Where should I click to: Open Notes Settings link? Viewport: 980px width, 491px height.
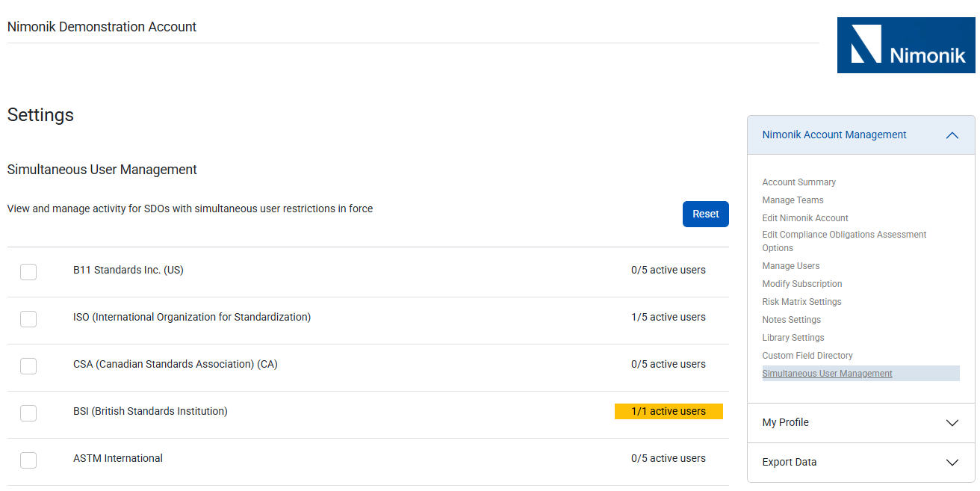pos(791,320)
